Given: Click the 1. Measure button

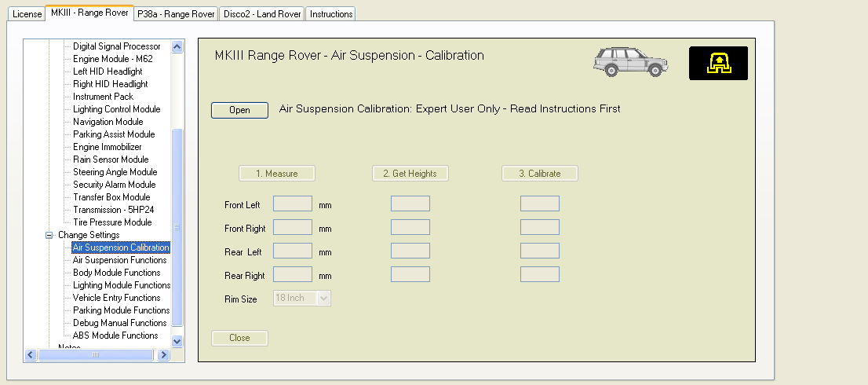Looking at the screenshot, I should [x=277, y=174].
